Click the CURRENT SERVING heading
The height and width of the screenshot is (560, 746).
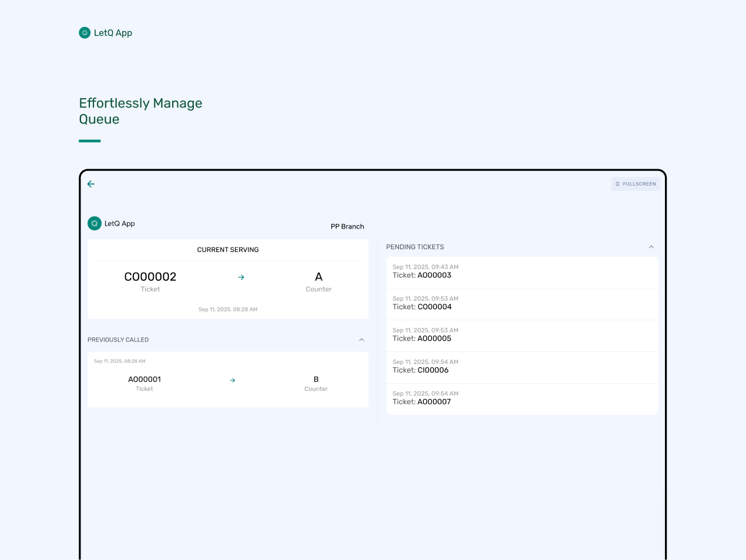[x=228, y=250]
